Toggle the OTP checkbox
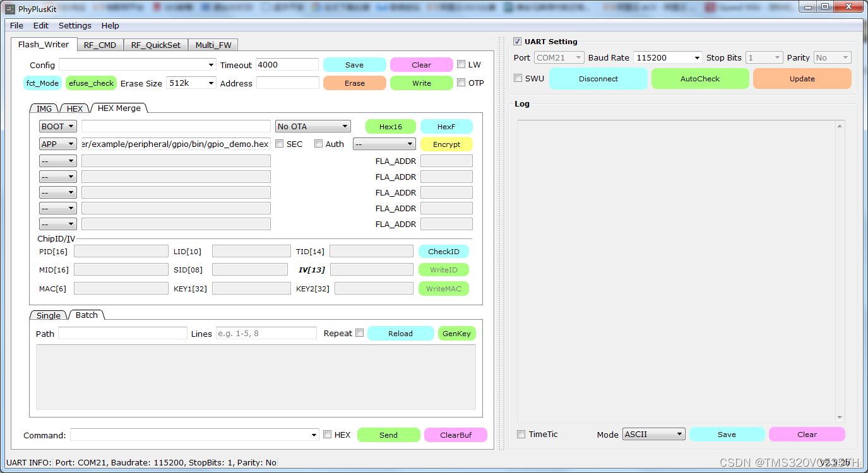This screenshot has width=868, height=473. click(461, 83)
